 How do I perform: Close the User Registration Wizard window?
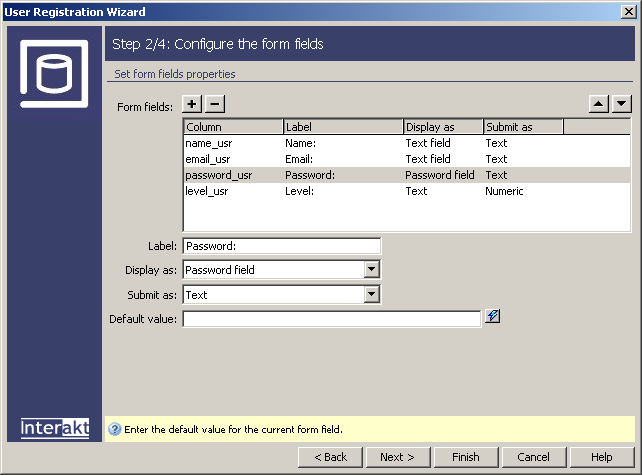click(627, 12)
